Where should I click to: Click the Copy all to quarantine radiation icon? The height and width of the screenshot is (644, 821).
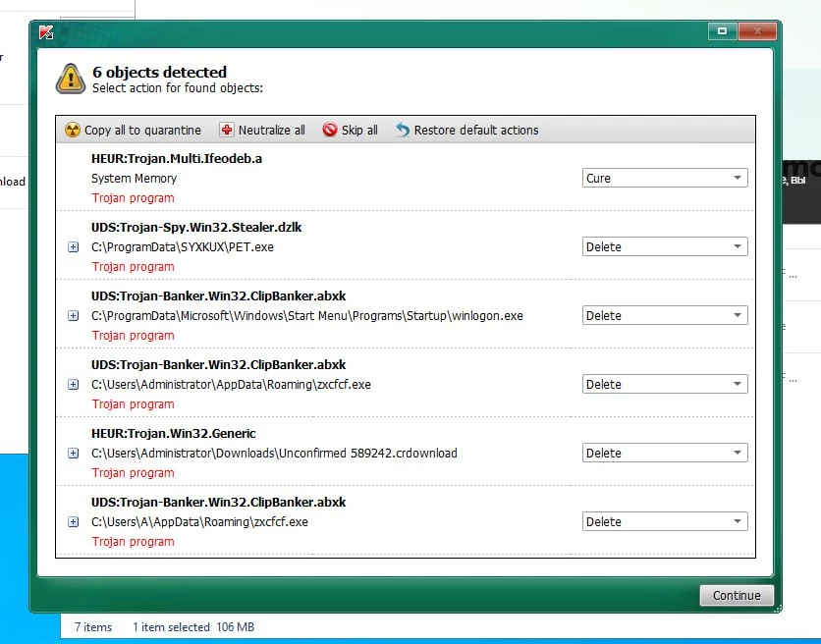tap(73, 130)
